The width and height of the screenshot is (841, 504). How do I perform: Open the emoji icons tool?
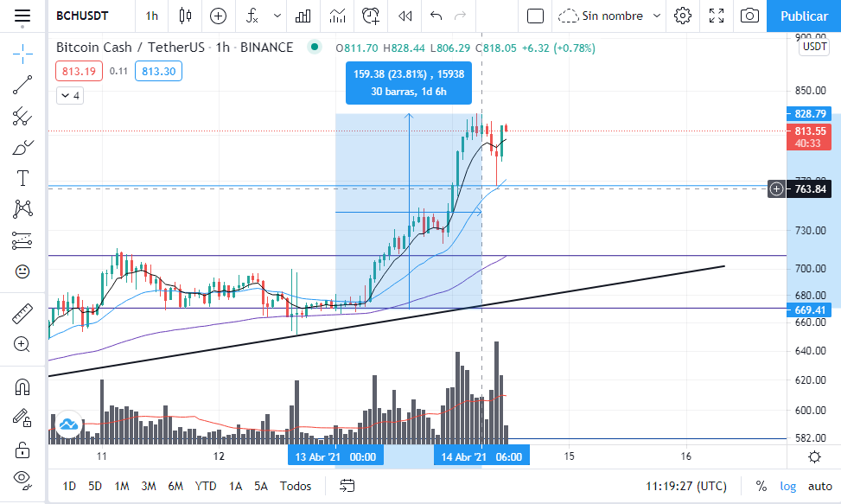pyautogui.click(x=22, y=271)
